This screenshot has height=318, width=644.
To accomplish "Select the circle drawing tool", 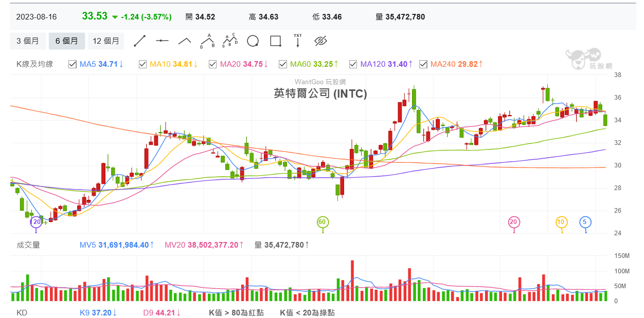I will pos(253,41).
